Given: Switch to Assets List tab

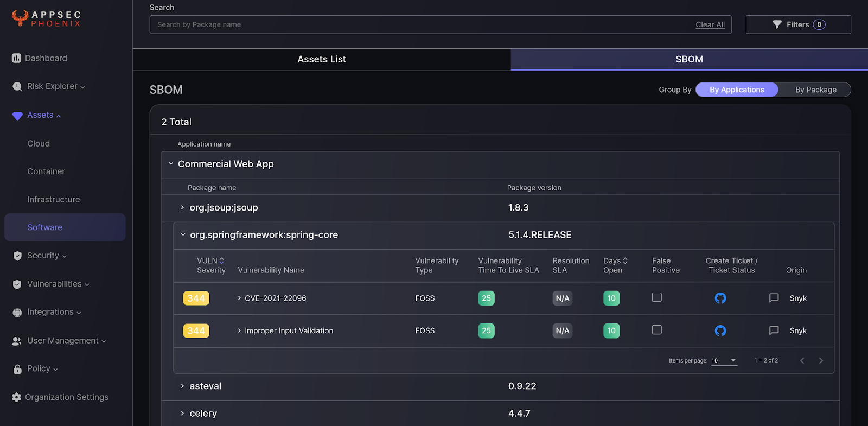Looking at the screenshot, I should click(x=321, y=59).
